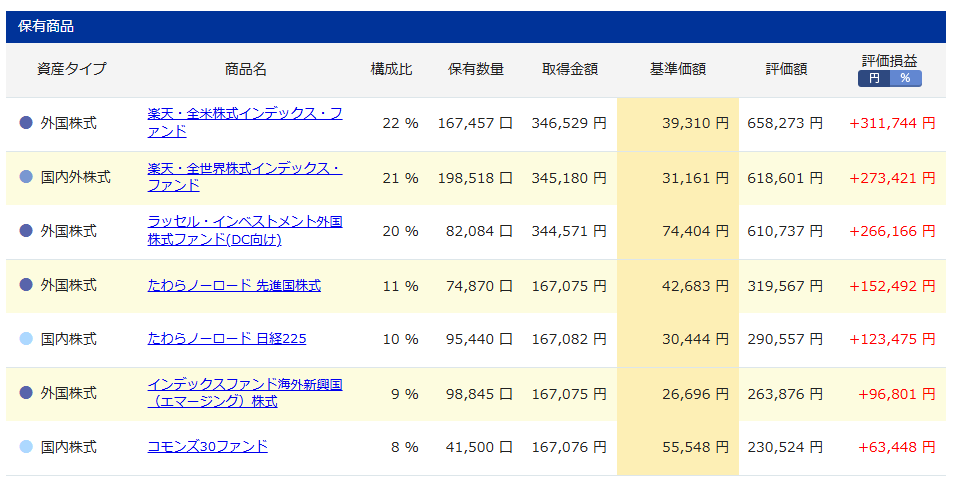The image size is (953, 484).
Task: Open コモンズ30ファンド link
Action: (x=207, y=447)
